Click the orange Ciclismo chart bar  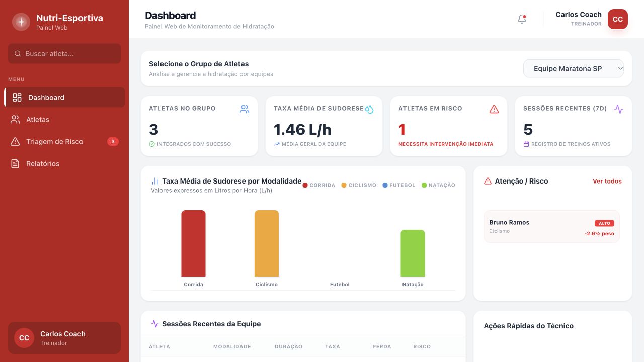[267, 243]
